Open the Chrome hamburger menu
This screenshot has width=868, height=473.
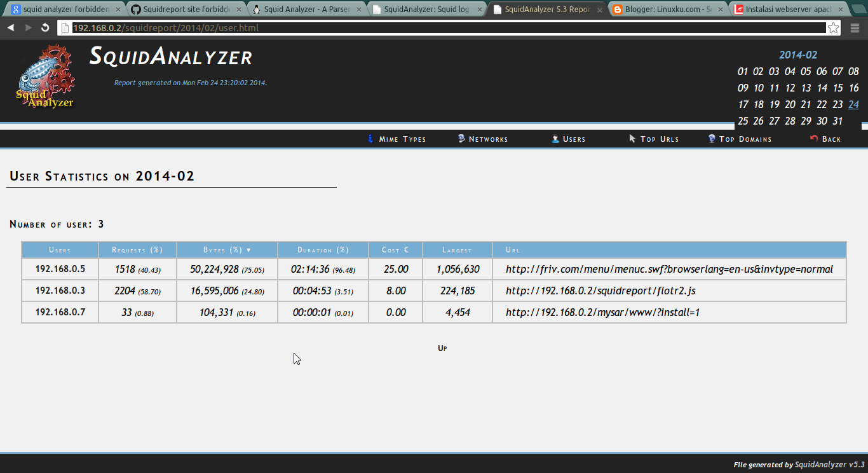pyautogui.click(x=855, y=28)
